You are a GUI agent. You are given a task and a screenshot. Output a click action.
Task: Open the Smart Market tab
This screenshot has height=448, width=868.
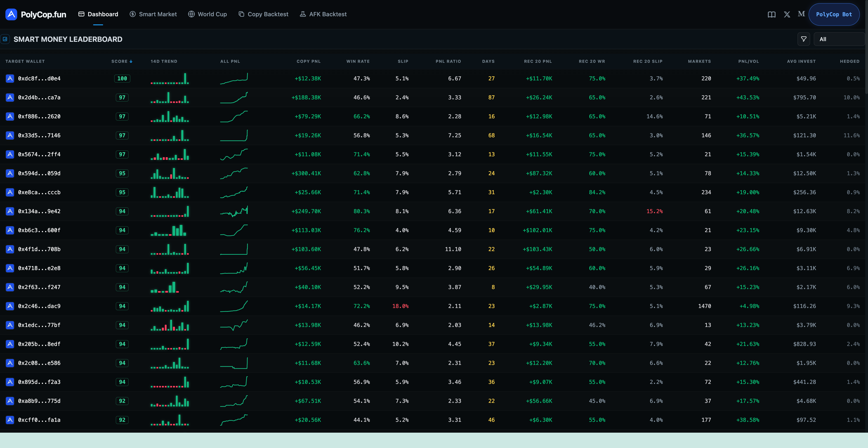point(153,14)
